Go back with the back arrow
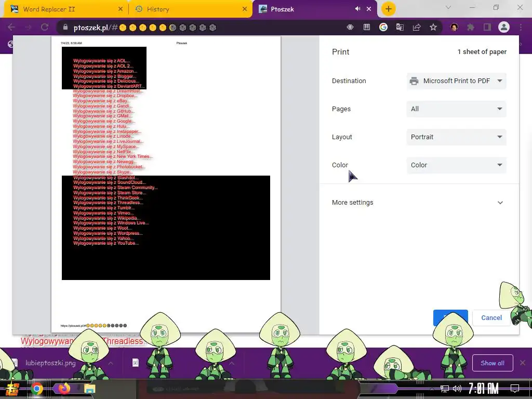 [x=11, y=27]
